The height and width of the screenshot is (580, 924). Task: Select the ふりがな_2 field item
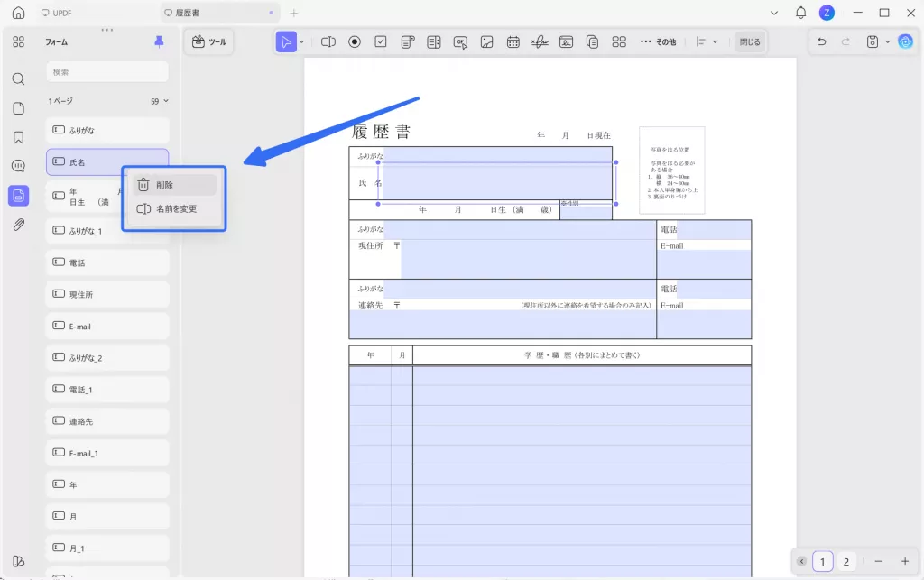pos(107,358)
